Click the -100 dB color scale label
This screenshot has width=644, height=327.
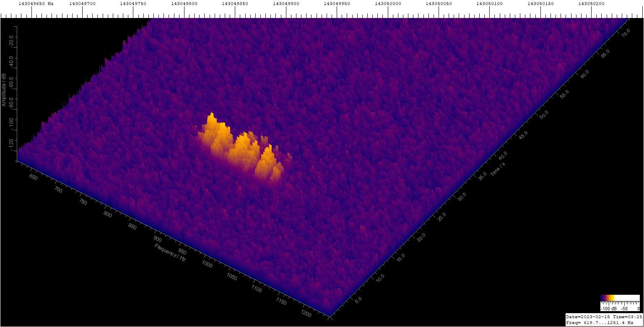pos(609,308)
